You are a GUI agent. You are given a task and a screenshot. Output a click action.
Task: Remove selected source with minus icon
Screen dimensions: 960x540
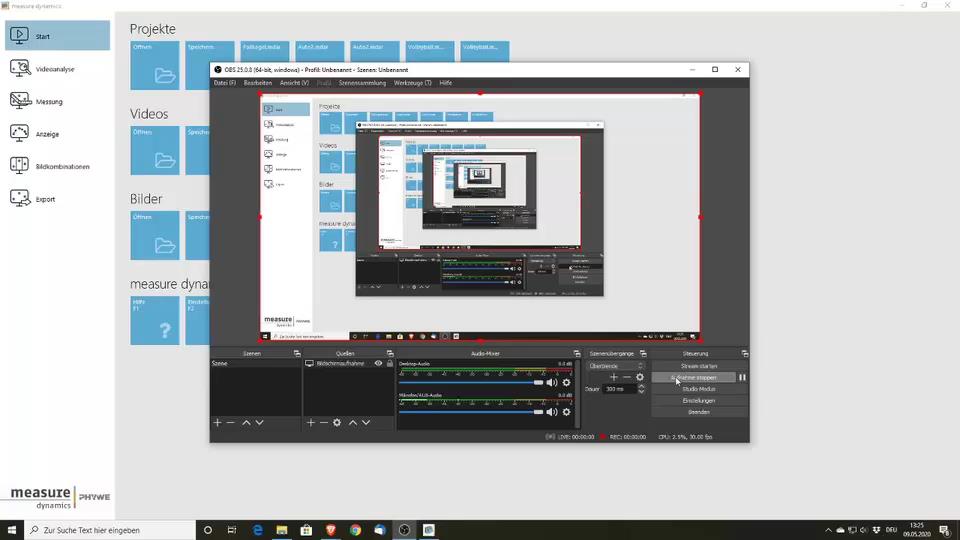[323, 423]
